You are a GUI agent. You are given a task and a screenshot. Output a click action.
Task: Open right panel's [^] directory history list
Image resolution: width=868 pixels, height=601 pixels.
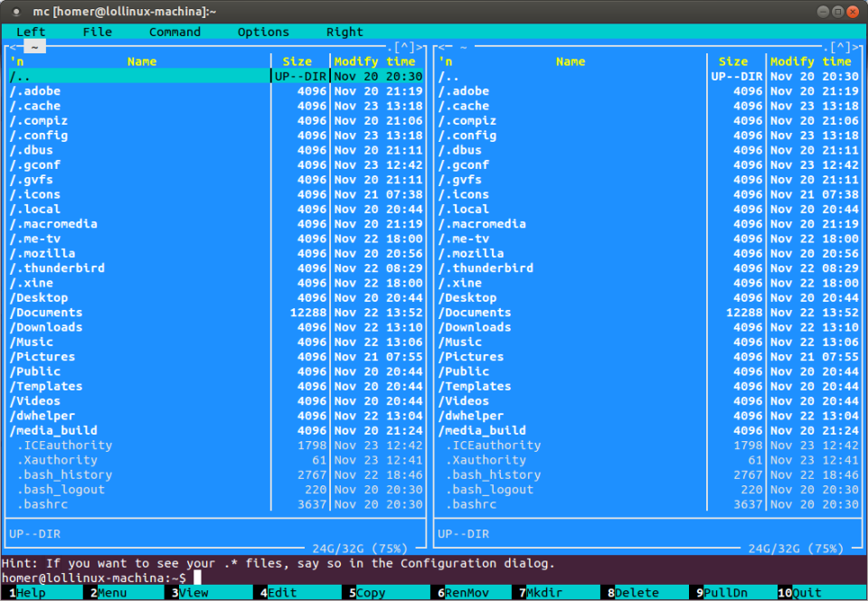(x=840, y=47)
